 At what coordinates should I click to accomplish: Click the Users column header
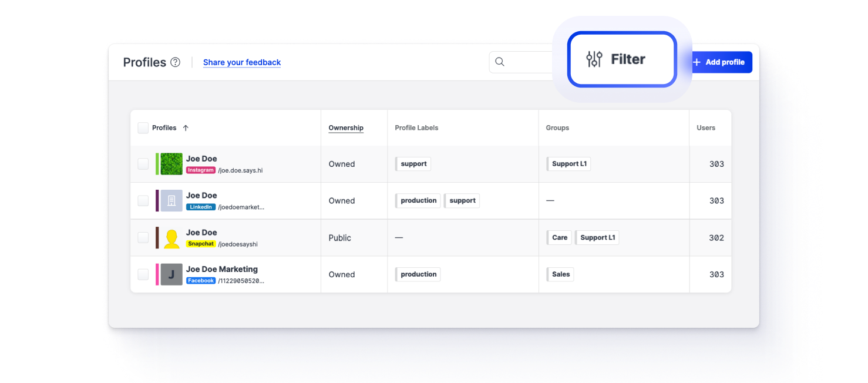pos(706,128)
